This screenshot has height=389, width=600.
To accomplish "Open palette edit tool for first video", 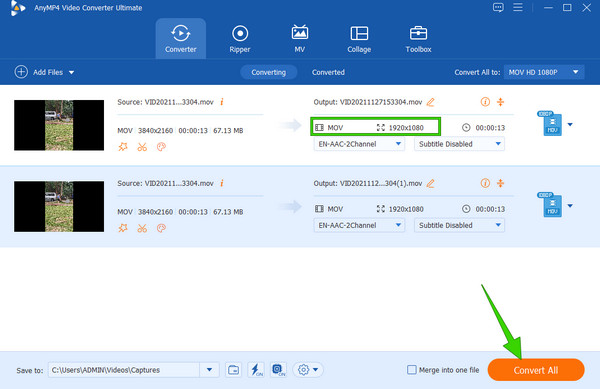I will coord(161,147).
